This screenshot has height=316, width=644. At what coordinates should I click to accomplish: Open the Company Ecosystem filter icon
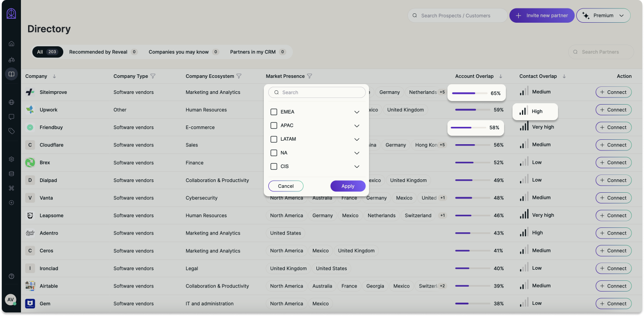(239, 76)
